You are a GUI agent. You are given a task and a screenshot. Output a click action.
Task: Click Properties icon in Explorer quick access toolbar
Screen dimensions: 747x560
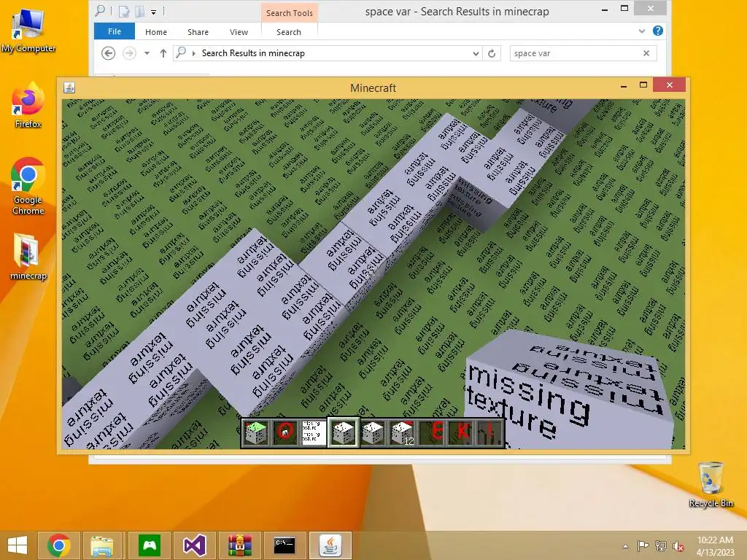(x=125, y=12)
